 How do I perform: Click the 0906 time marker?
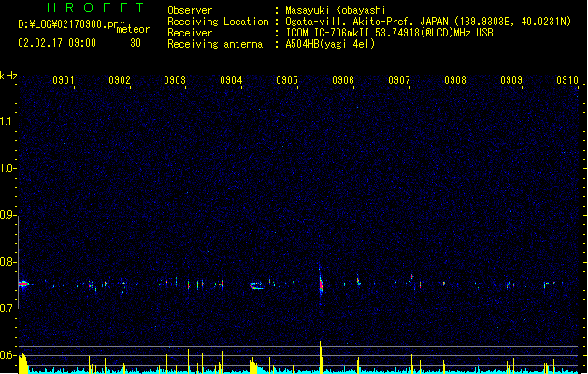(343, 80)
